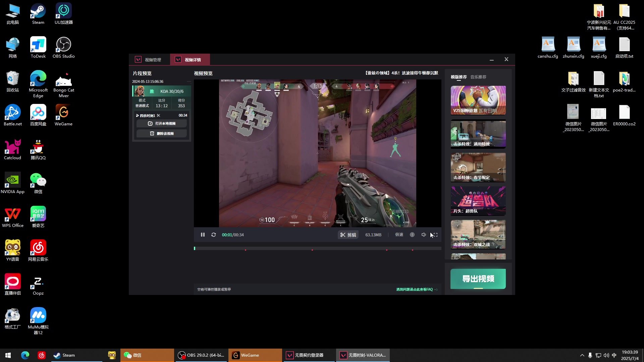
Task: Open UU加速器 desktop icon
Action: (x=64, y=14)
